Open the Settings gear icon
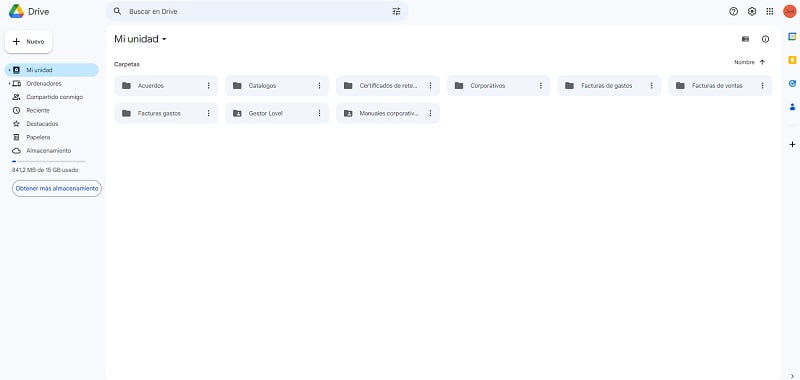 coord(752,11)
